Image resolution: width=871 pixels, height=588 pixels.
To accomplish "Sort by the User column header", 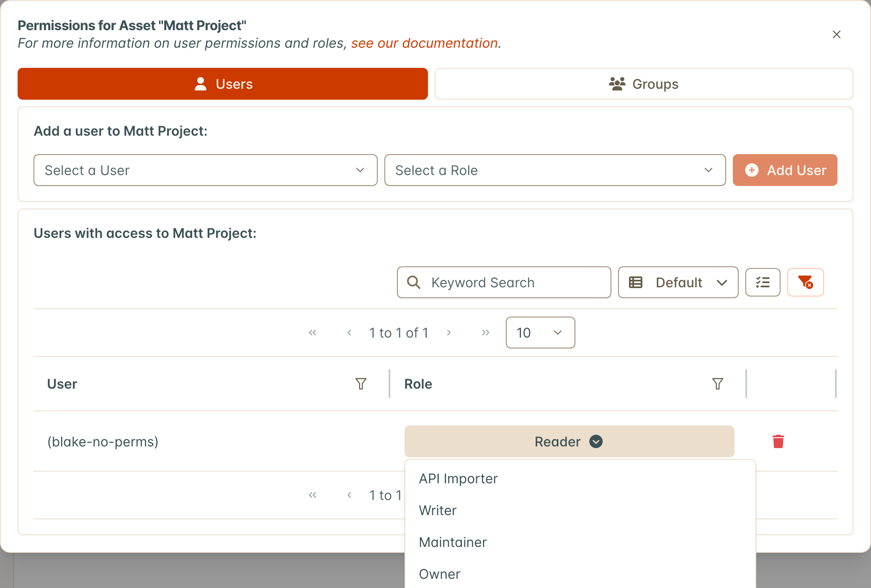I will click(62, 384).
